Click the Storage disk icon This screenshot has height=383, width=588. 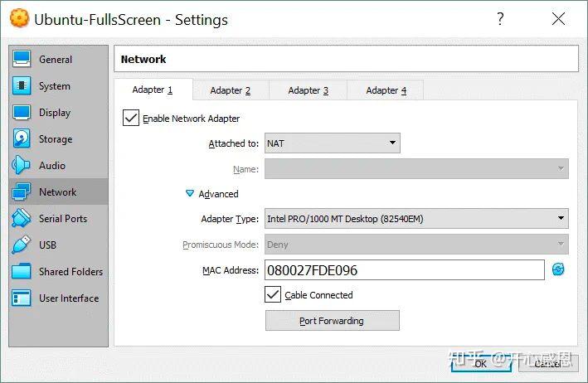[22, 139]
